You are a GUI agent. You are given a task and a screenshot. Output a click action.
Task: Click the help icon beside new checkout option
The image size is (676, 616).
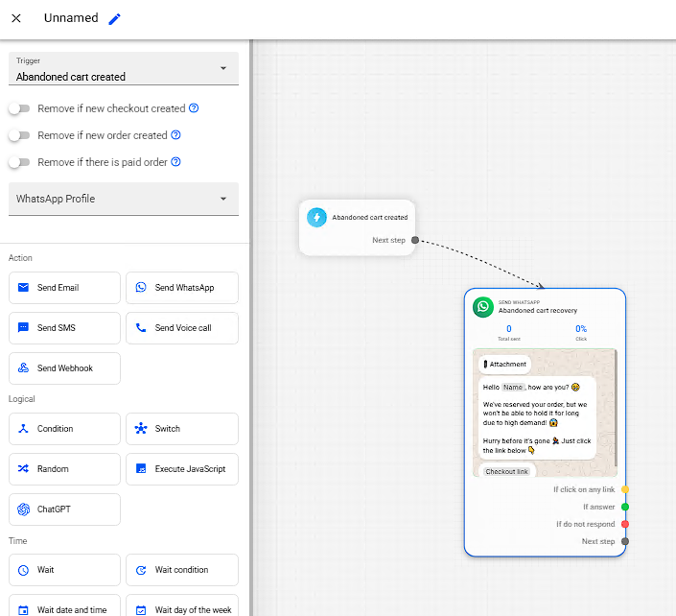click(194, 108)
